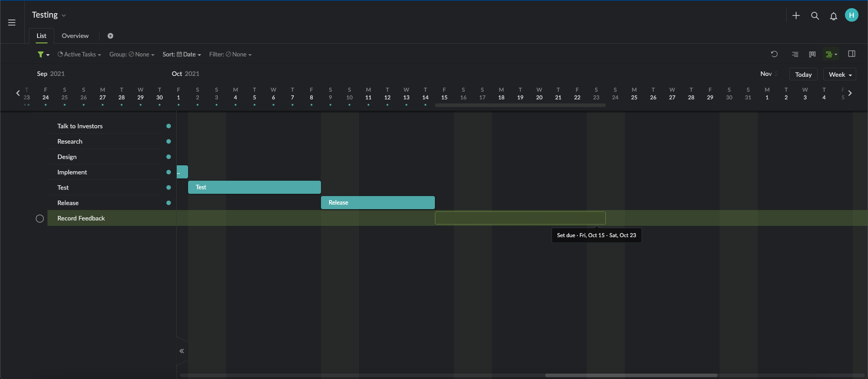Select the List tab
This screenshot has height=379, width=868.
[41, 36]
